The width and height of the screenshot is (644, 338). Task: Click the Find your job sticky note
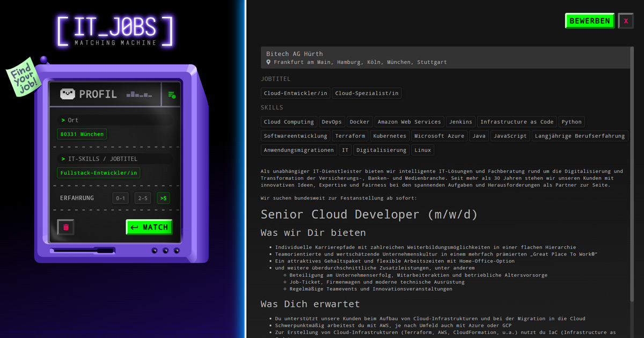click(x=24, y=77)
